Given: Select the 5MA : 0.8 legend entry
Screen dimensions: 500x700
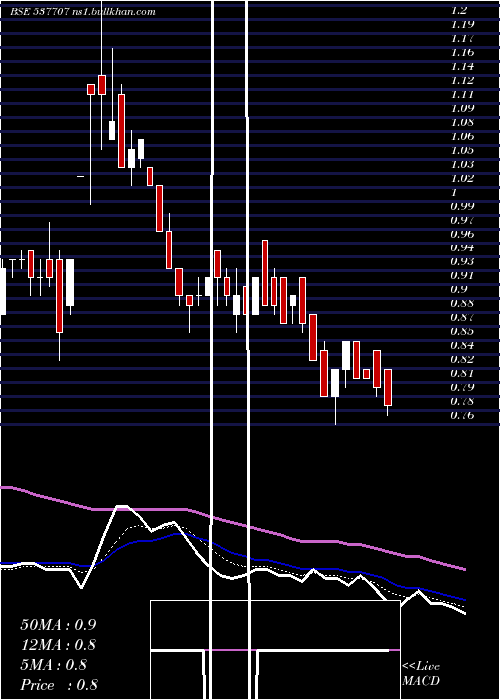Looking at the screenshot, I should coord(54,665).
